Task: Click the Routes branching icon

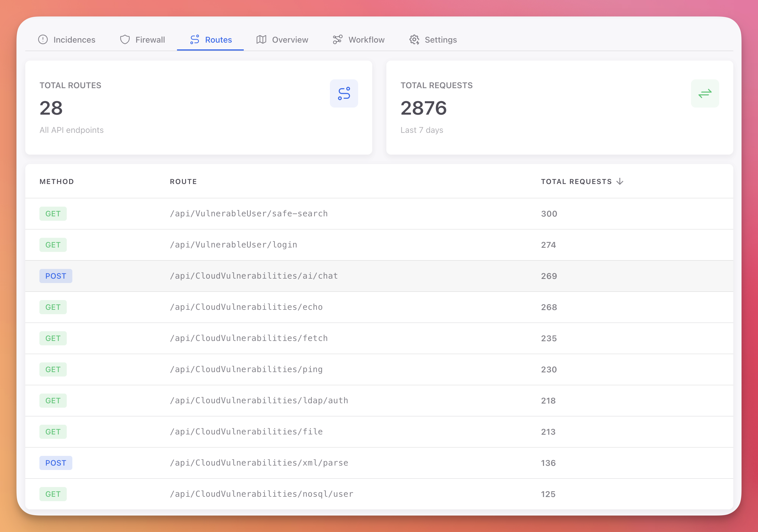Action: (x=194, y=39)
